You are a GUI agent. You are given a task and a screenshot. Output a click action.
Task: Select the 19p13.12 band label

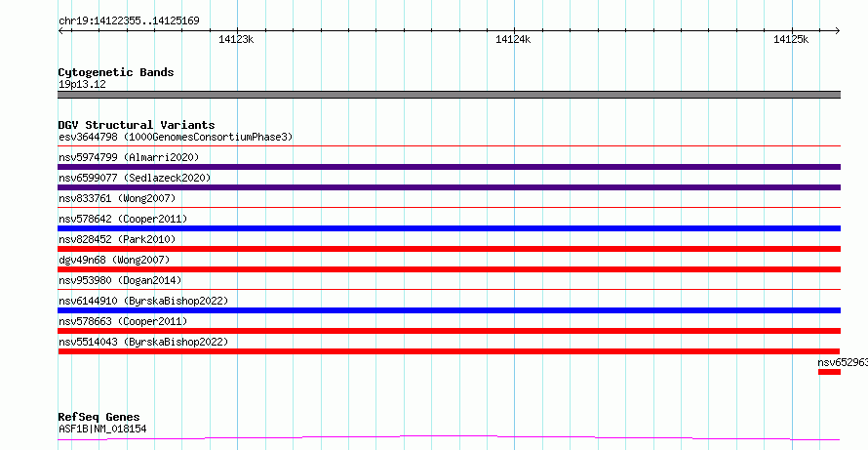82,85
